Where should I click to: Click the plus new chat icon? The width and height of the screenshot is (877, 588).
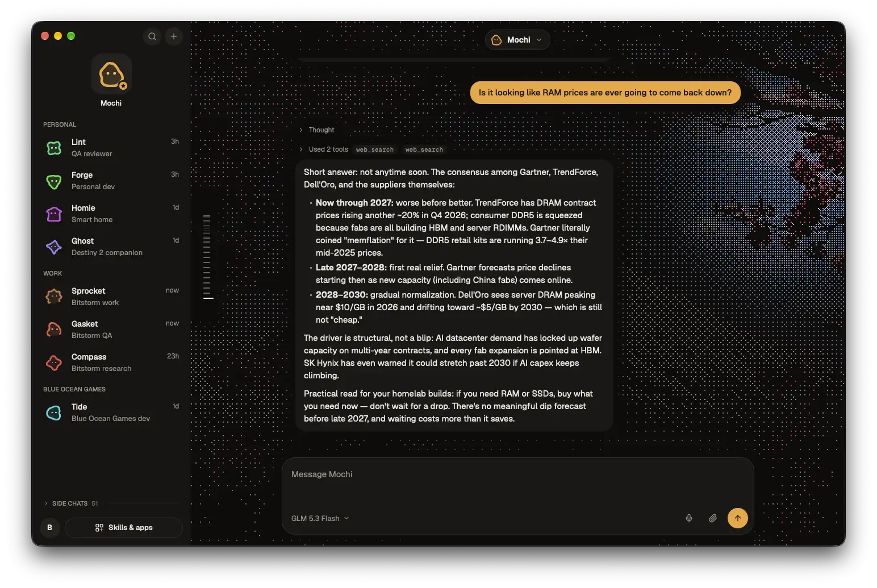(174, 36)
